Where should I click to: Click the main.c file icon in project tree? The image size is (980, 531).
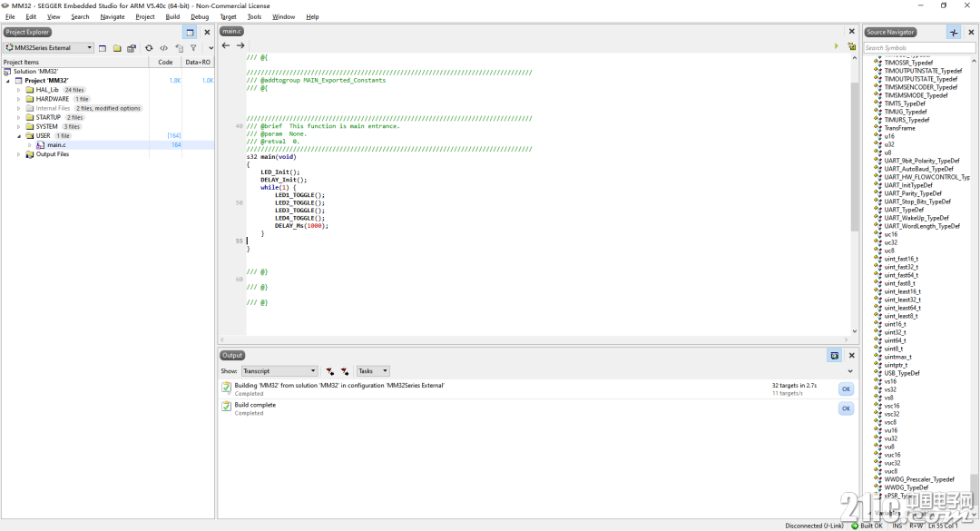(x=41, y=145)
